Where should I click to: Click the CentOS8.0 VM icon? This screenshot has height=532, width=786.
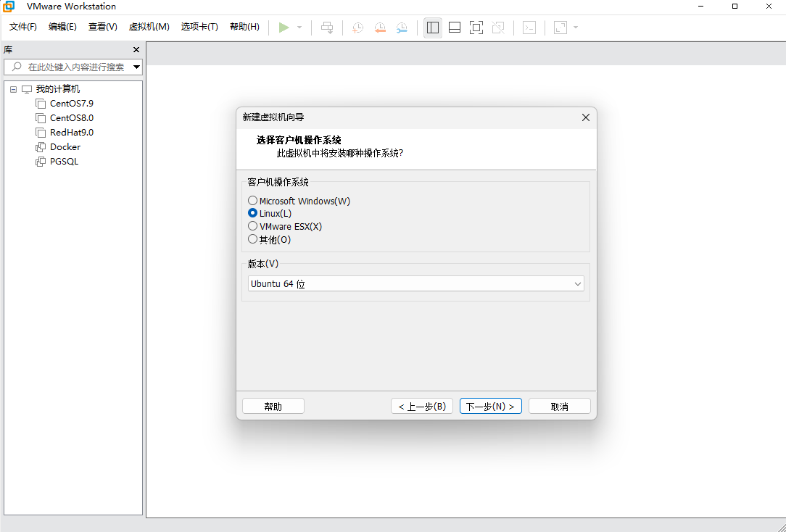point(41,118)
